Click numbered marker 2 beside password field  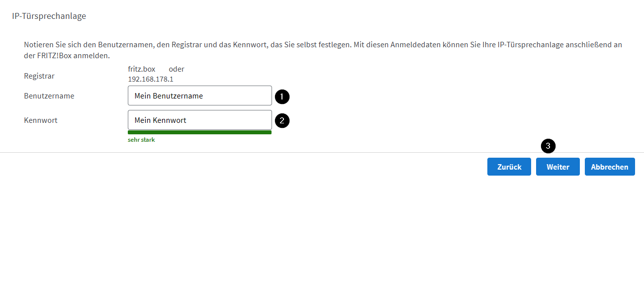click(282, 120)
